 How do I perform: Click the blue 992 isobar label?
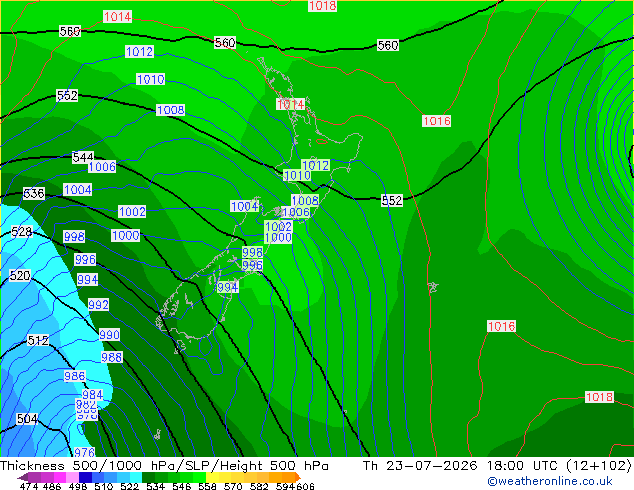pyautogui.click(x=98, y=304)
